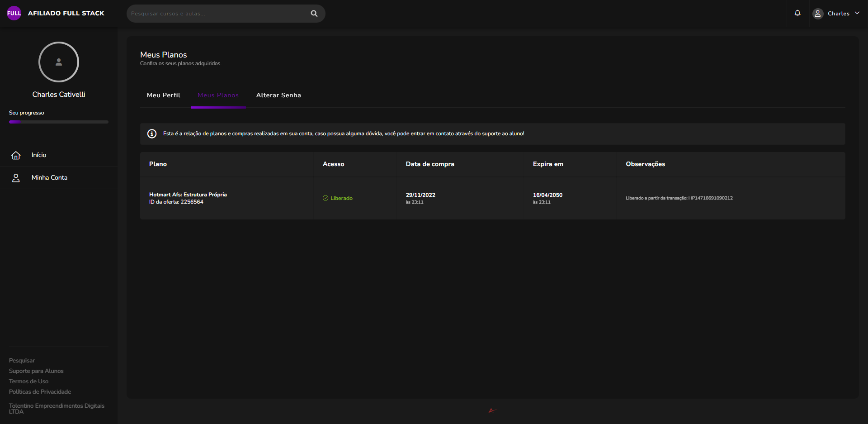Click the info icon in the notice banner
The image size is (868, 424).
(152, 134)
